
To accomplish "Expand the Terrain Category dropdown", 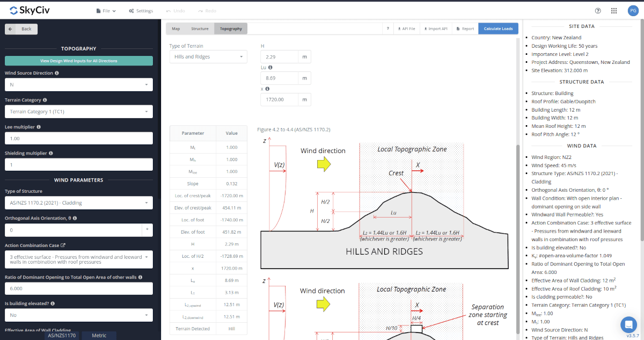I will (79, 112).
